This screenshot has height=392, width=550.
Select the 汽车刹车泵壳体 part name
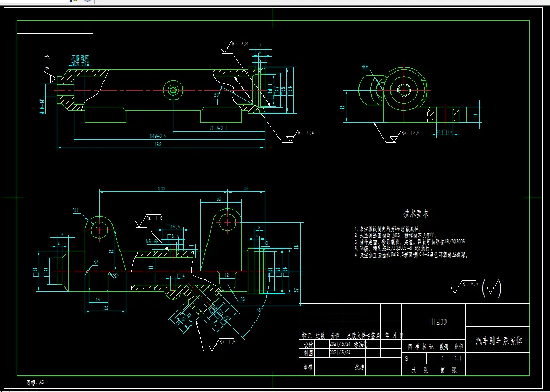tap(499, 340)
